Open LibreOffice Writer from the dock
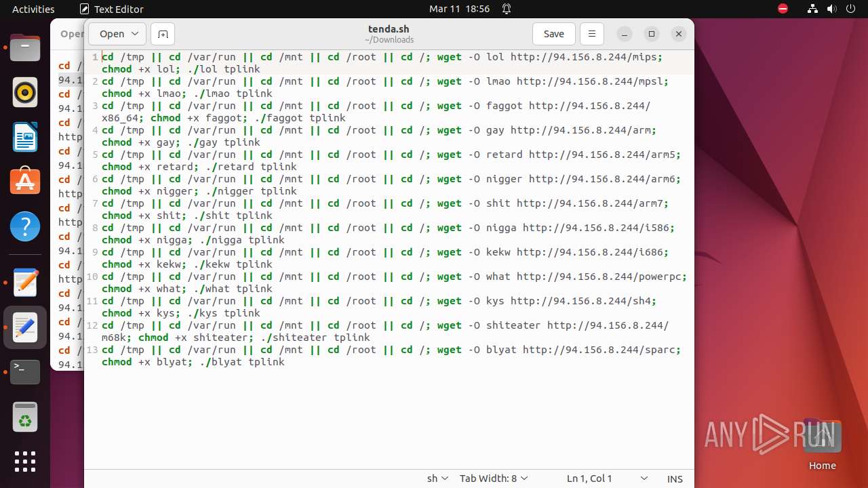The height and width of the screenshot is (488, 868). (x=25, y=138)
